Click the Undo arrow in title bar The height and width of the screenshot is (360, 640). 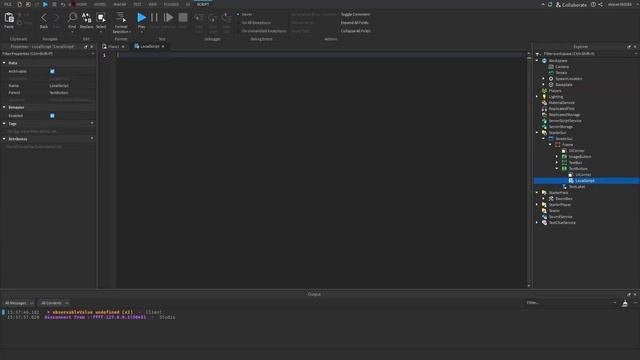click(x=62, y=4)
